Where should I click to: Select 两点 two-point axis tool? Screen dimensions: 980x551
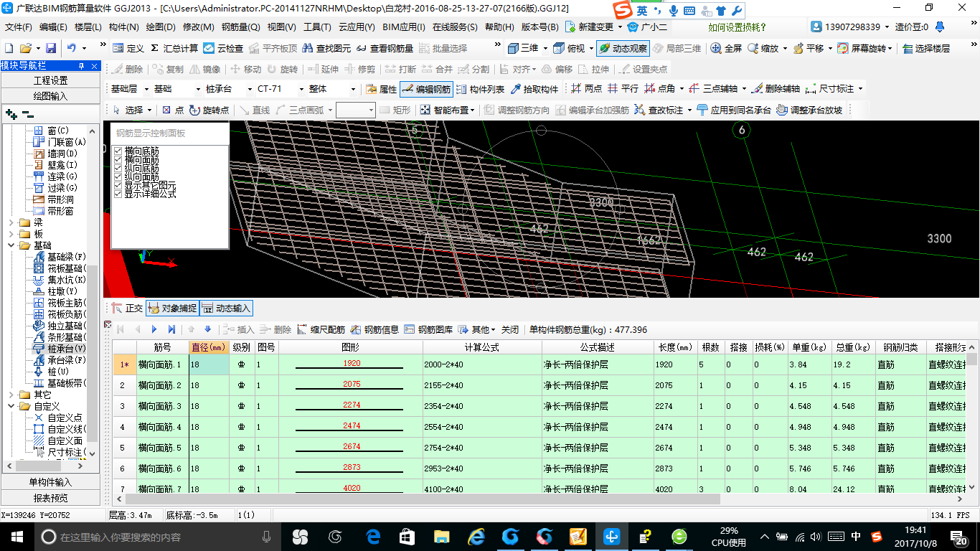tap(586, 89)
